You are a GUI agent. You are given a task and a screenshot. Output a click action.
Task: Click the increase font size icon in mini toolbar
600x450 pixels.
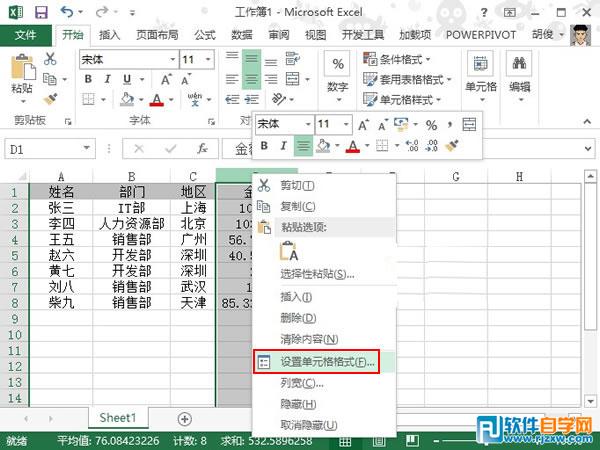(364, 125)
